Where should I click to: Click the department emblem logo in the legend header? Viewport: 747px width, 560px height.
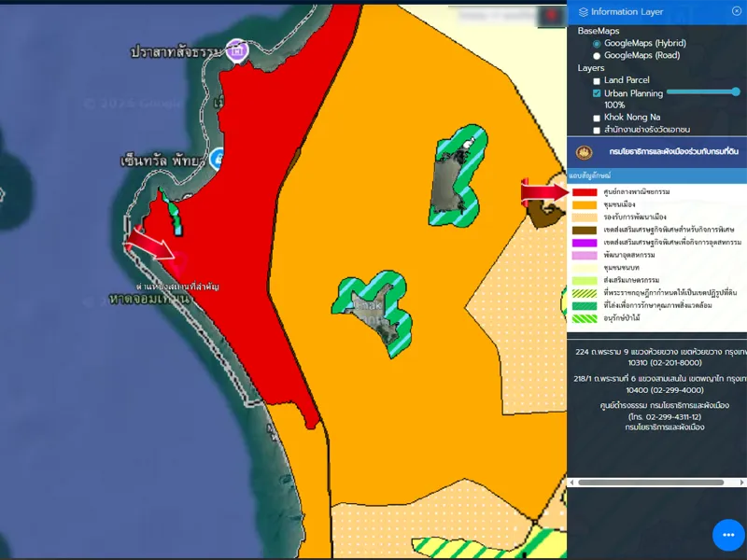[585, 152]
